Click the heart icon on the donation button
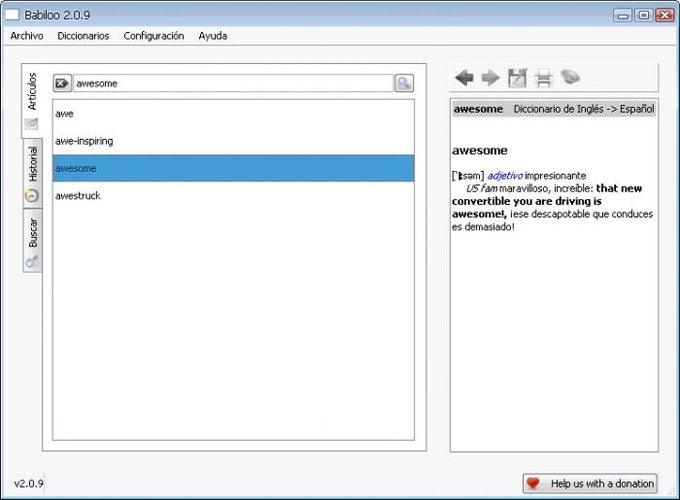680x500 pixels. (533, 483)
